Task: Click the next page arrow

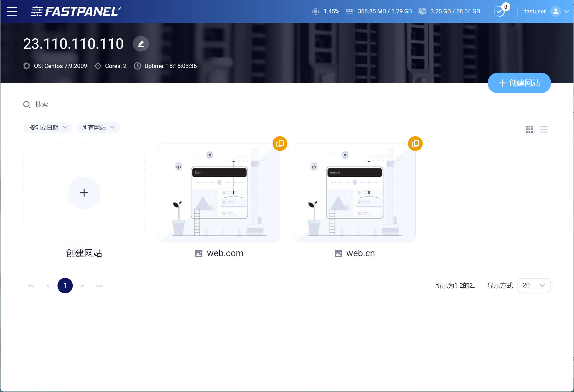Action: (x=82, y=285)
